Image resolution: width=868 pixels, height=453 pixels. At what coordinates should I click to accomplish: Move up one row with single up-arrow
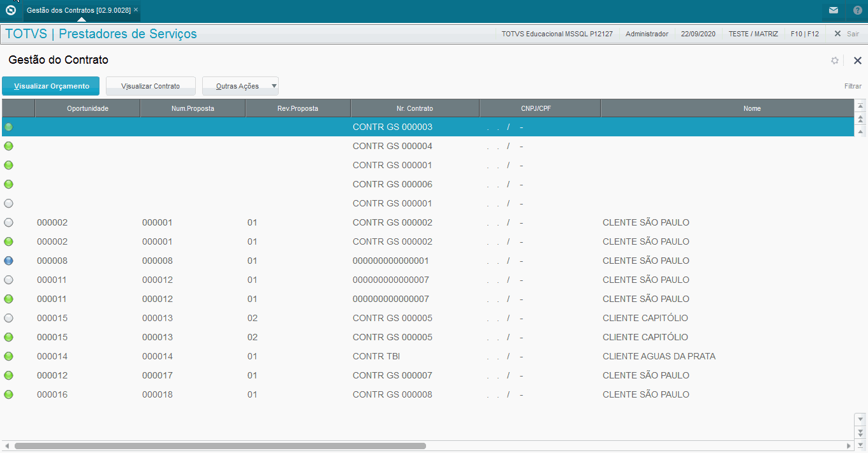coord(860,131)
